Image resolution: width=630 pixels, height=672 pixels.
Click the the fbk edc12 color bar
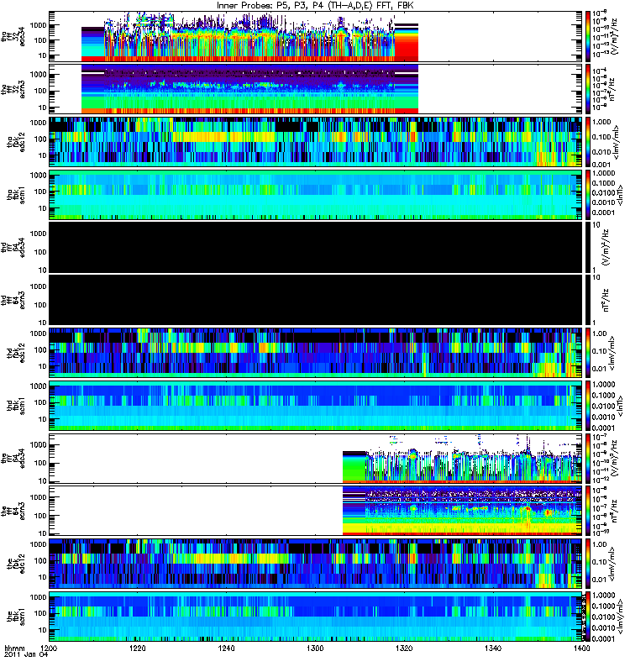587,564
